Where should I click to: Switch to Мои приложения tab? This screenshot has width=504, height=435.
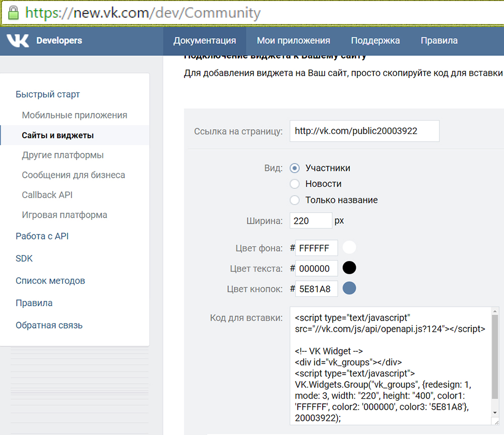pos(293,41)
